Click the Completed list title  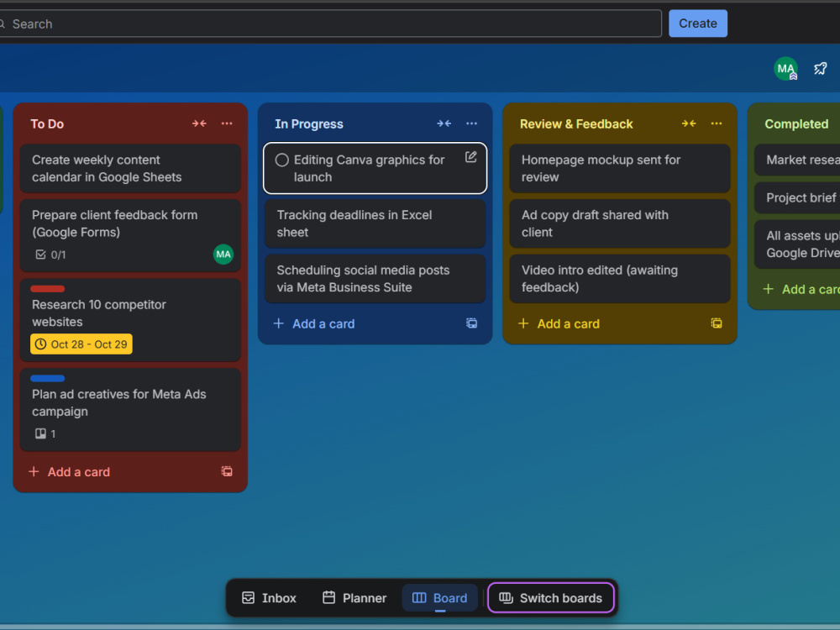click(x=796, y=123)
